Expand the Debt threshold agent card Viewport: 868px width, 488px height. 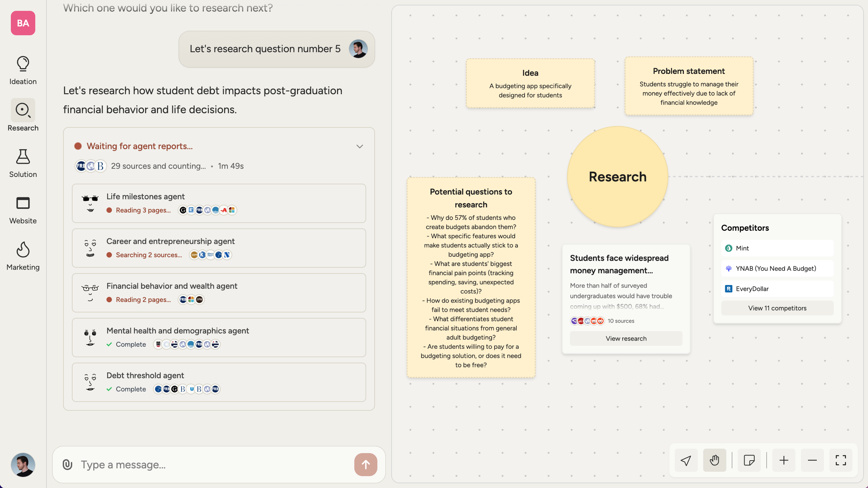click(219, 382)
